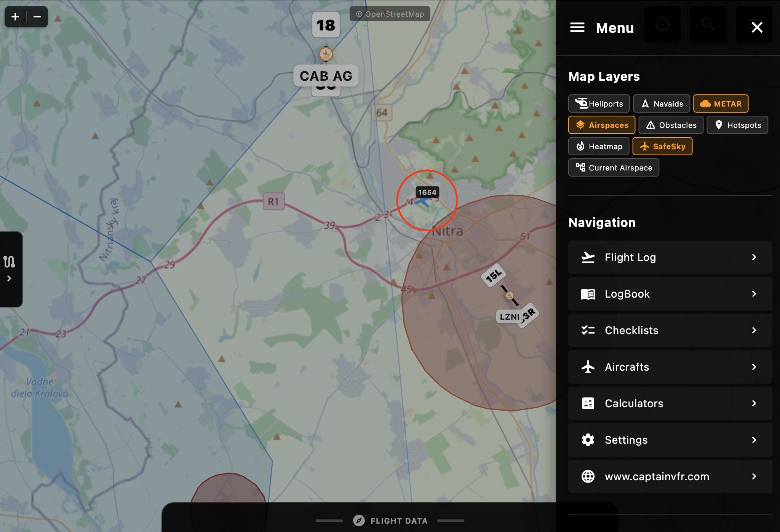Click the zoom in plus button
This screenshot has height=532, width=780.
click(x=15, y=17)
